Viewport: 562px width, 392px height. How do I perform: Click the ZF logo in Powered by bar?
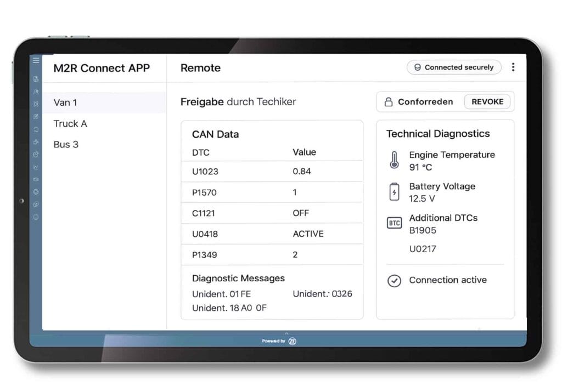coord(293,340)
